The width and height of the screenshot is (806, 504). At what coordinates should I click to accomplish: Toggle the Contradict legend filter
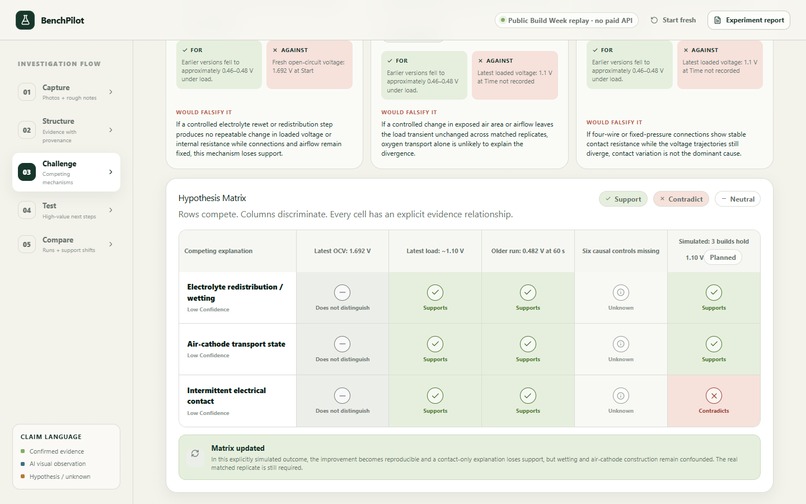[681, 199]
